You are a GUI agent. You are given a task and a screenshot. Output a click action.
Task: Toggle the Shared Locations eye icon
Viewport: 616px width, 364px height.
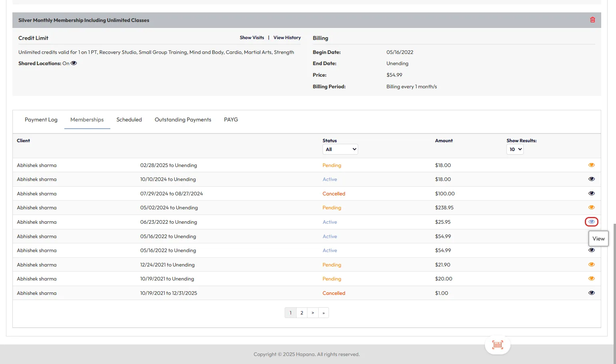click(74, 63)
